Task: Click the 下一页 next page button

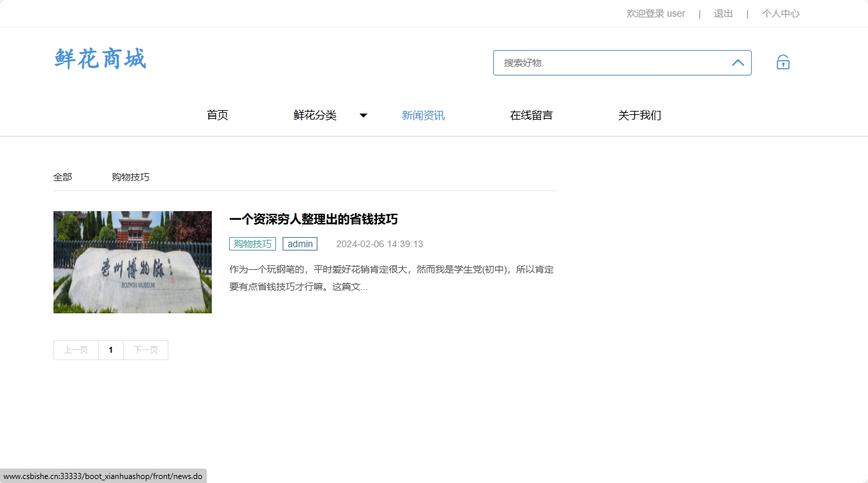Action: point(145,349)
